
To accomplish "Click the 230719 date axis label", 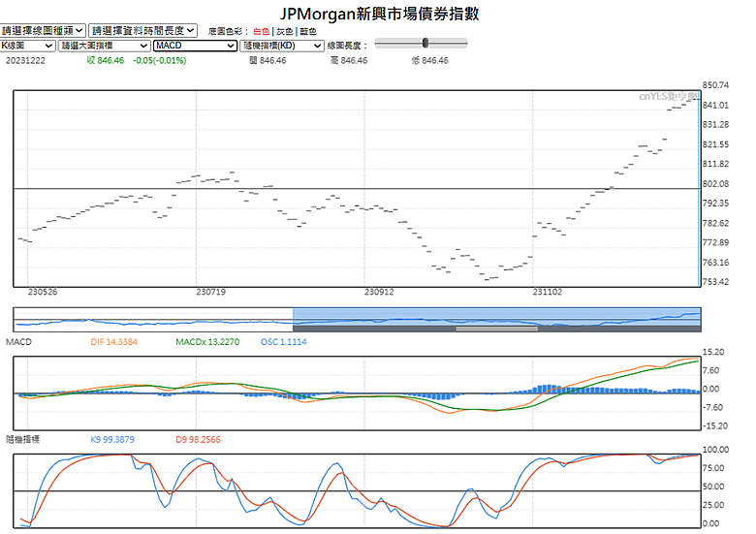I will [x=210, y=292].
